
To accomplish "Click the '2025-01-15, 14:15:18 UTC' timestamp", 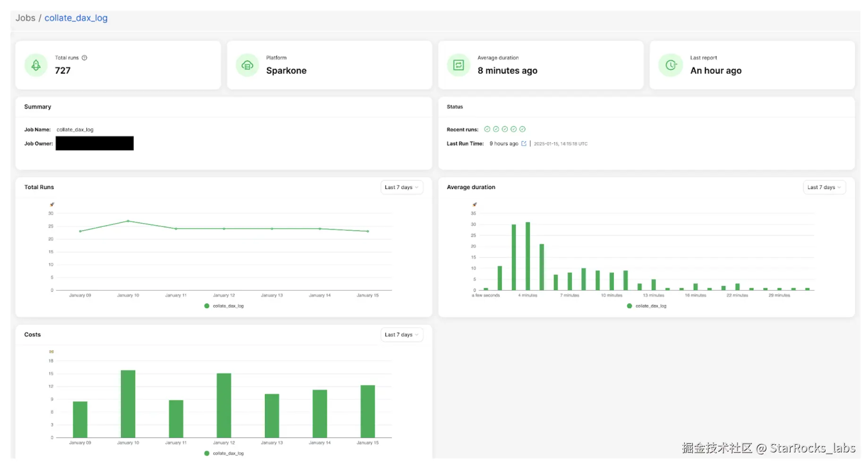I will (561, 144).
